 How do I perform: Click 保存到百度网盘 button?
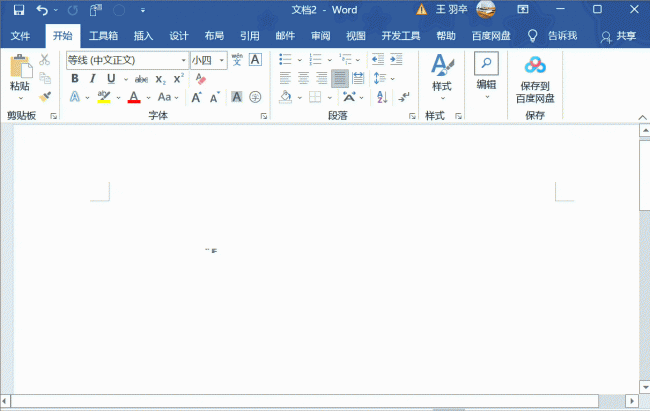pyautogui.click(x=535, y=80)
